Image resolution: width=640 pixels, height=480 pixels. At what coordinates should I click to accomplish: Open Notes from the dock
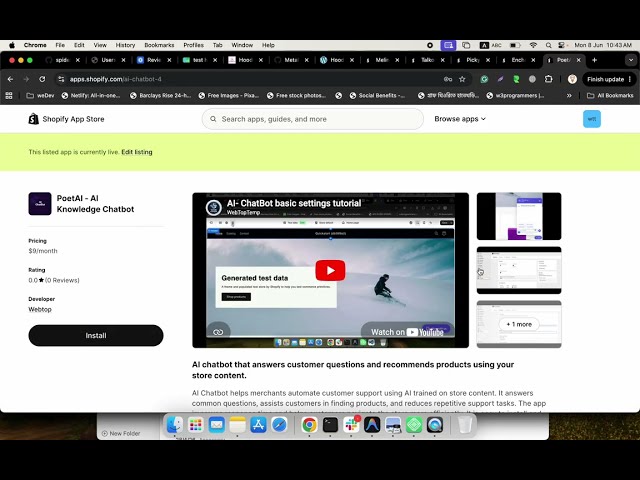tap(237, 425)
